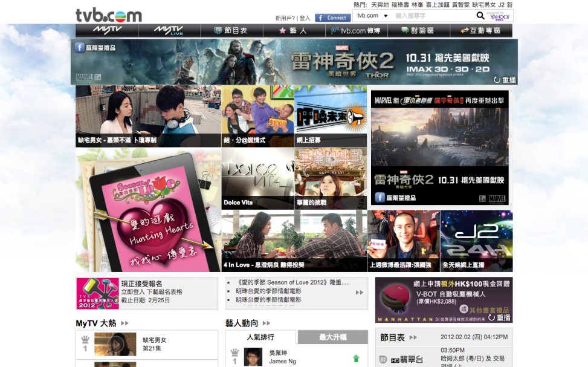The height and width of the screenshot is (367, 588).
Task: Open the Season of Love 2012 news item
Action: [292, 282]
